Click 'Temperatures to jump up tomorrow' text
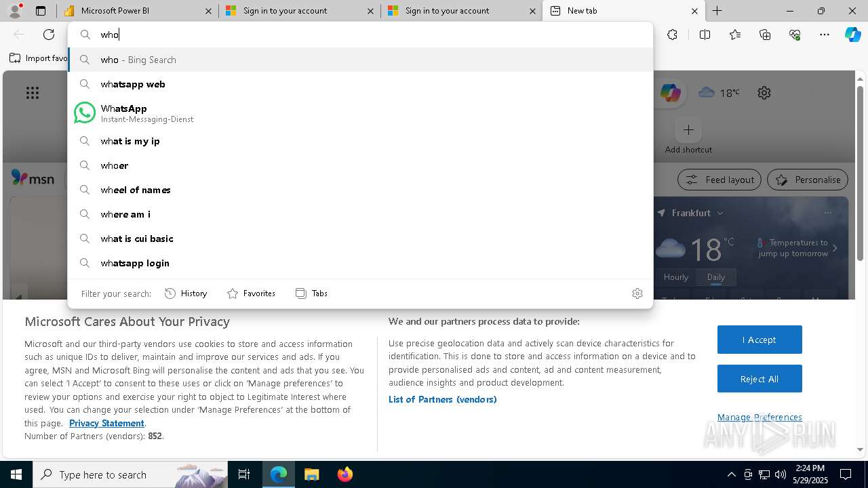868x488 pixels. click(793, 248)
